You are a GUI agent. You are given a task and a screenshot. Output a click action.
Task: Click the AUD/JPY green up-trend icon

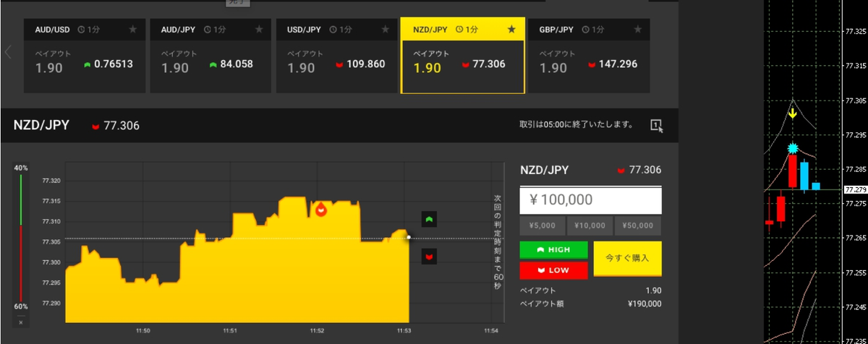click(213, 65)
